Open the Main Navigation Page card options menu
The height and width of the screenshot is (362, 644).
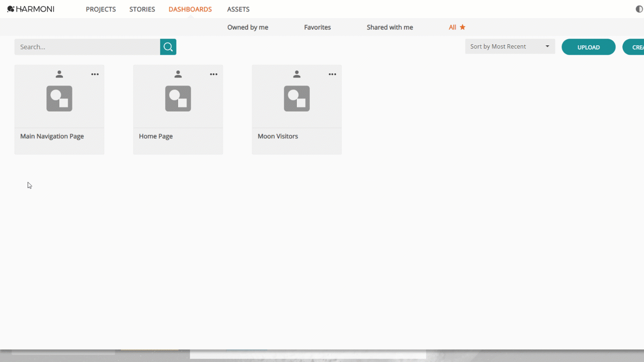(x=95, y=74)
